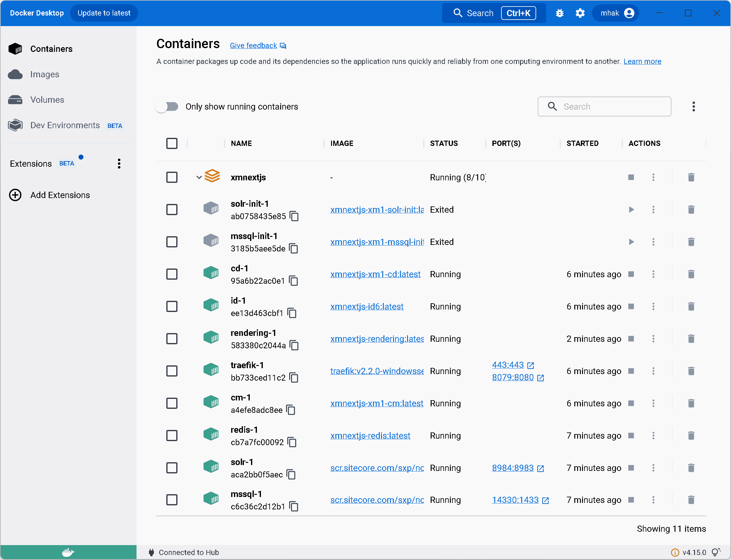Click the Dev Environments icon in sidebar
731x560 pixels.
point(16,125)
